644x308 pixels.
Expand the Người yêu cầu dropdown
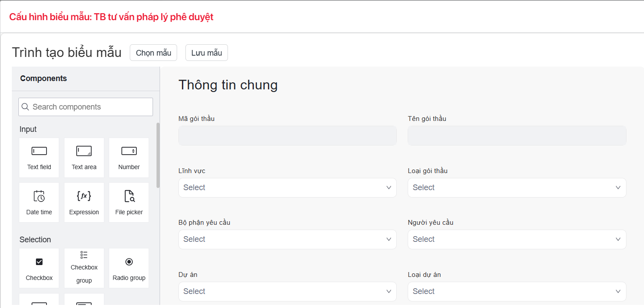tap(516, 239)
